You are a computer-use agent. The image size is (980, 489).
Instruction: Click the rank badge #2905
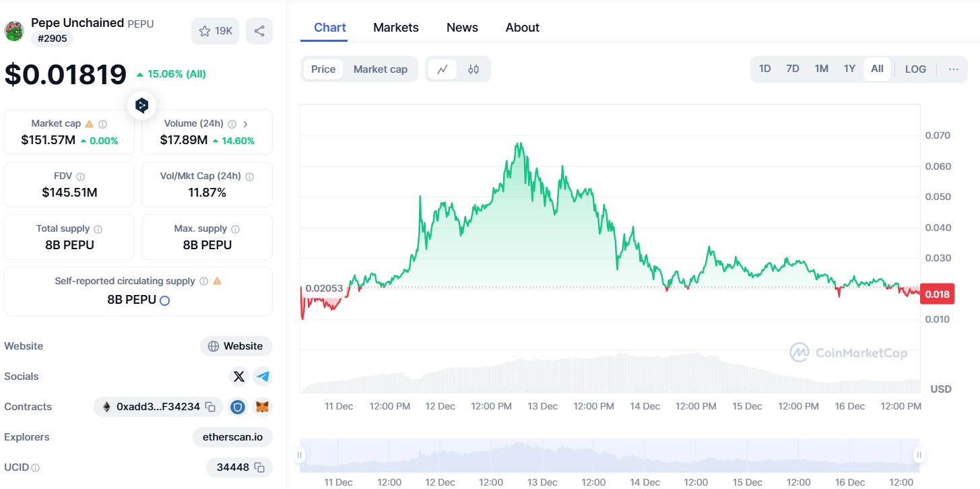coord(52,38)
